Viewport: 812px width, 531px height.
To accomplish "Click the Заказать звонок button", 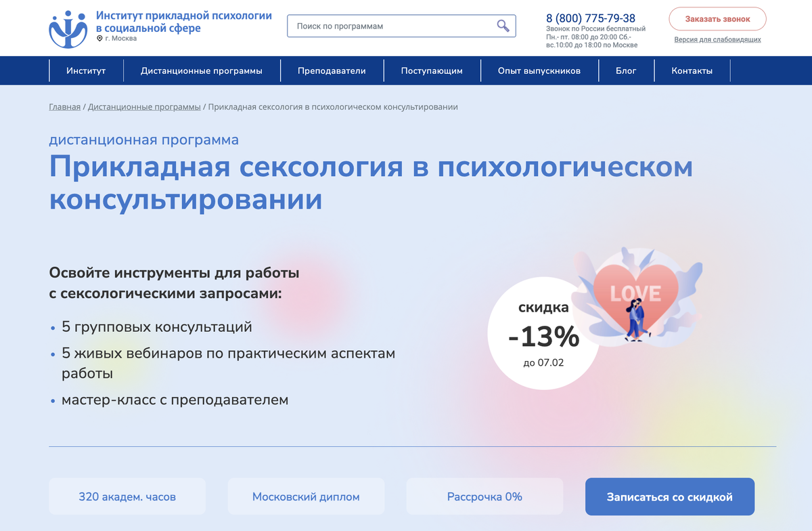I will (717, 19).
